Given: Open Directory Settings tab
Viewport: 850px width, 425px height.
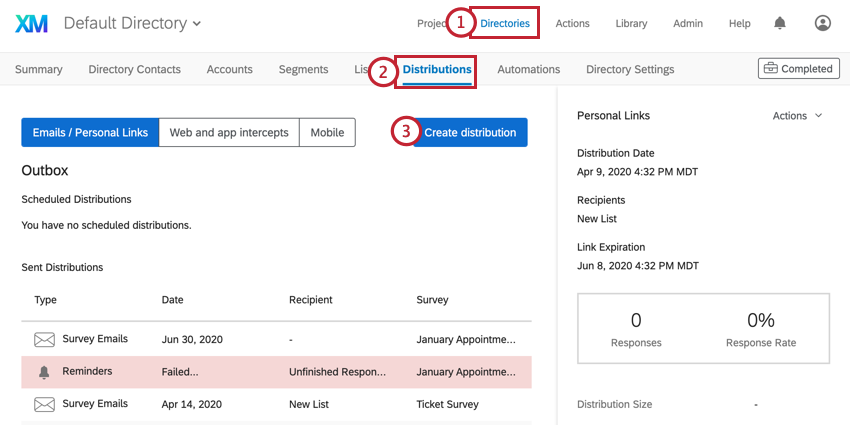Looking at the screenshot, I should [x=630, y=69].
